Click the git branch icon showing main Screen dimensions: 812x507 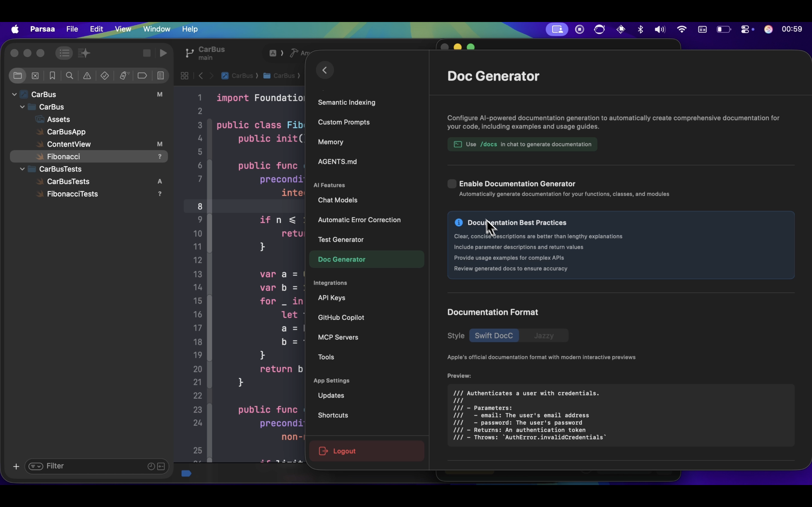click(189, 53)
